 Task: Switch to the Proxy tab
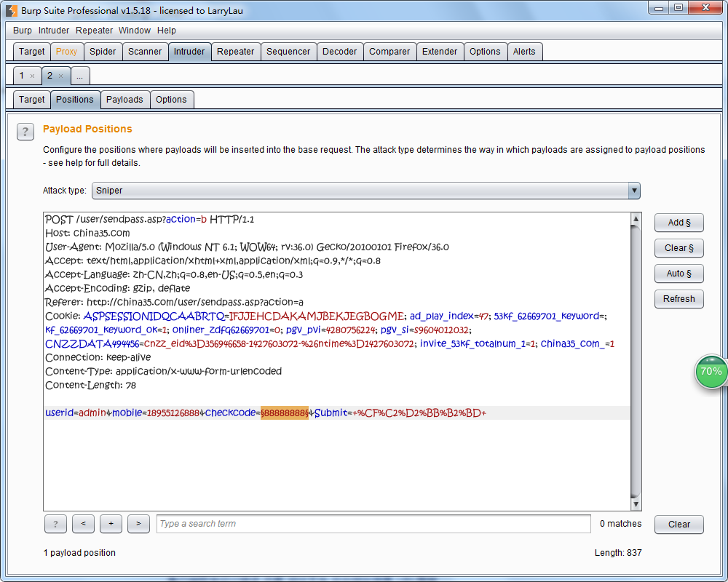coord(66,52)
